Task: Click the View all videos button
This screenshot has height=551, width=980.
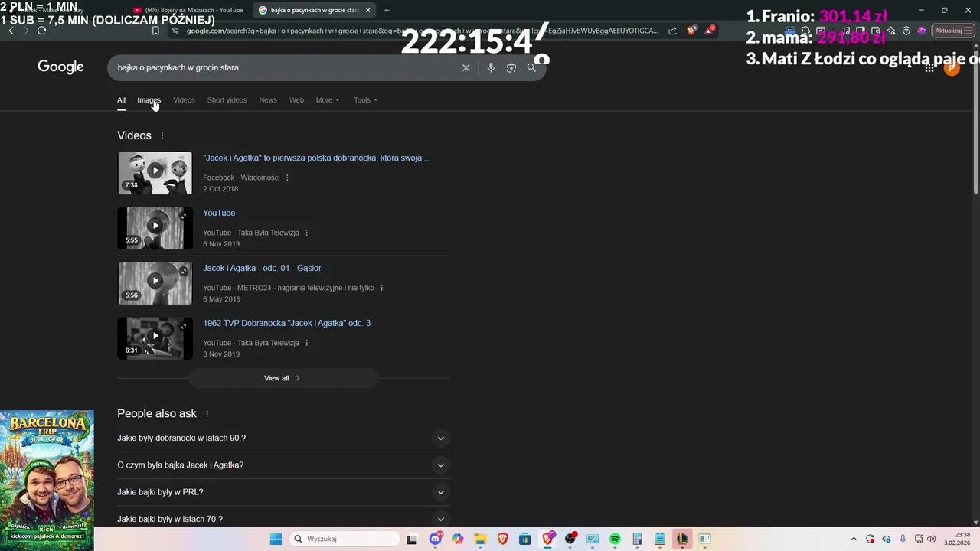Action: (x=283, y=378)
